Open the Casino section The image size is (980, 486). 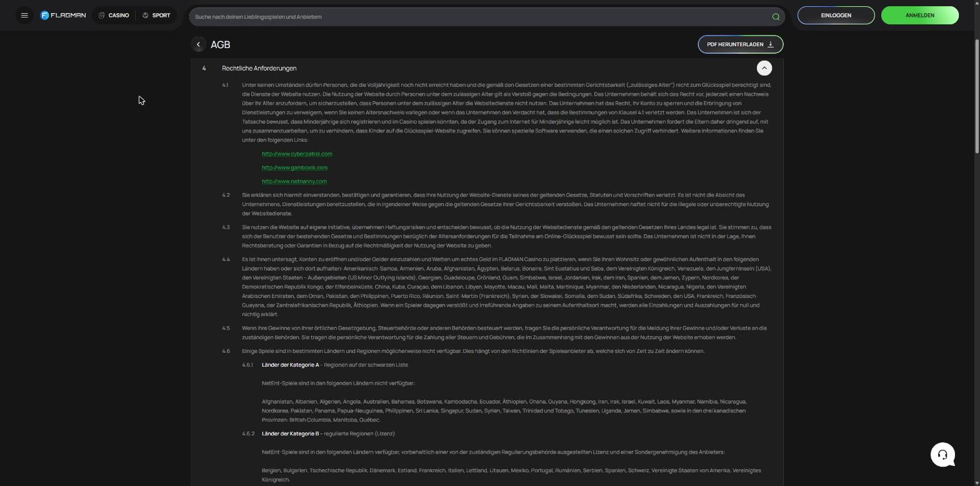click(114, 16)
